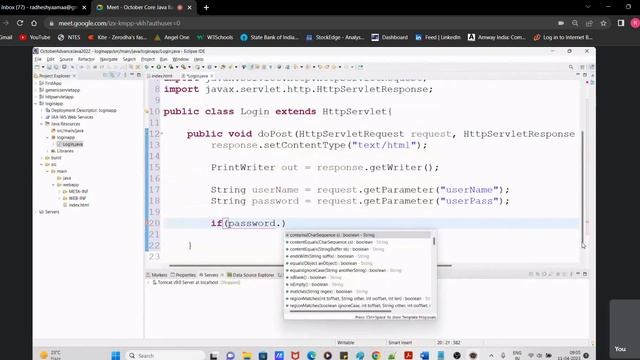Close the Login.java editor tab
640x360 pixels.
point(212,76)
